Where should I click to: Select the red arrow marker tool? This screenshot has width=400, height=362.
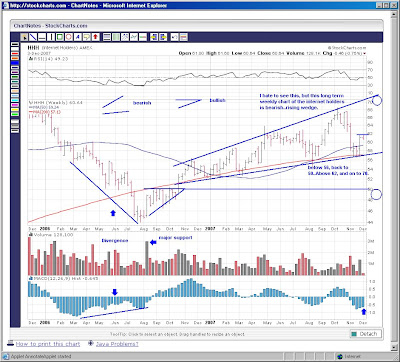pyautogui.click(x=96, y=37)
